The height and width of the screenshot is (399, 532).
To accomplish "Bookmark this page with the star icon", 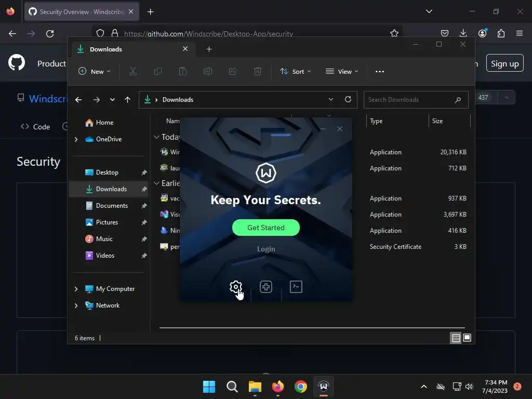I will click(x=394, y=33).
